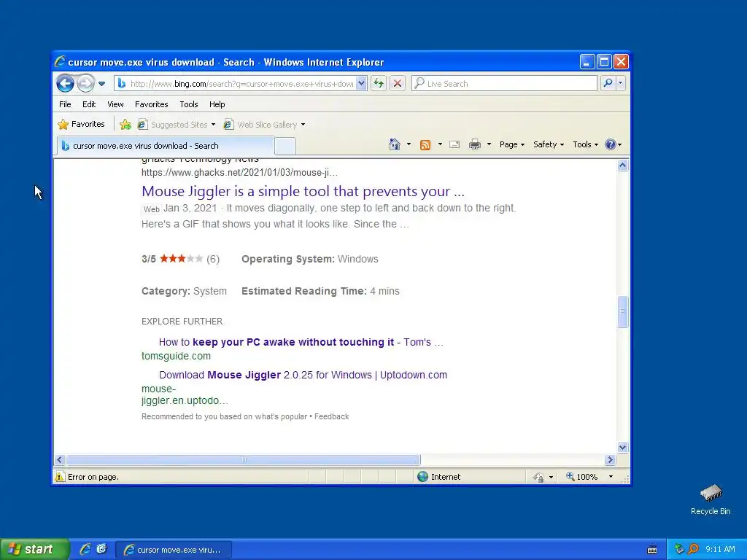747x560 pixels.
Task: Click the RSS Feeds icon
Action: coord(425,145)
